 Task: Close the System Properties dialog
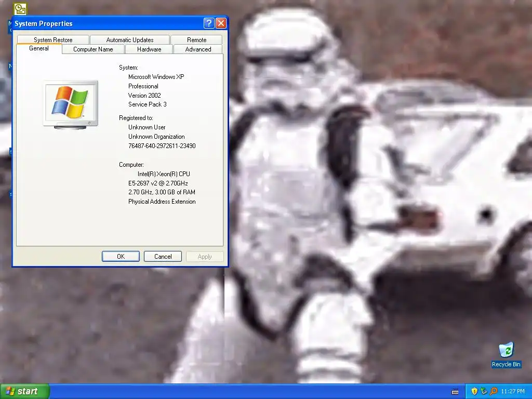click(221, 23)
